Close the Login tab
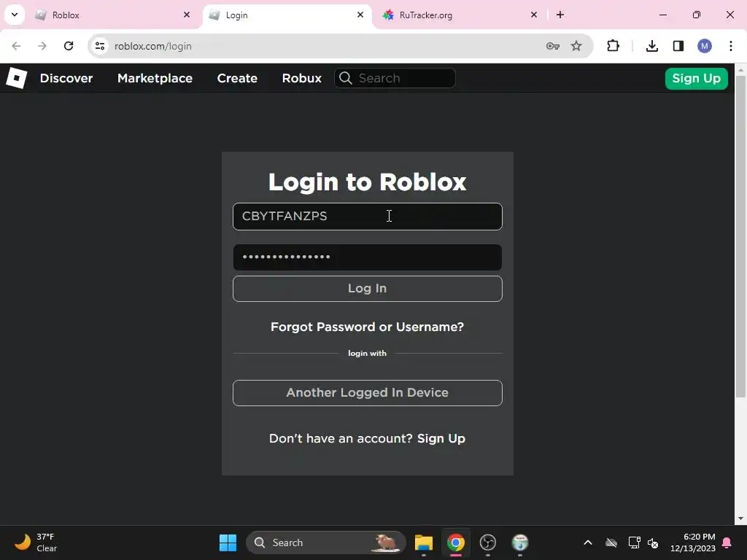Screen dimensions: 747x560 (x=360, y=15)
